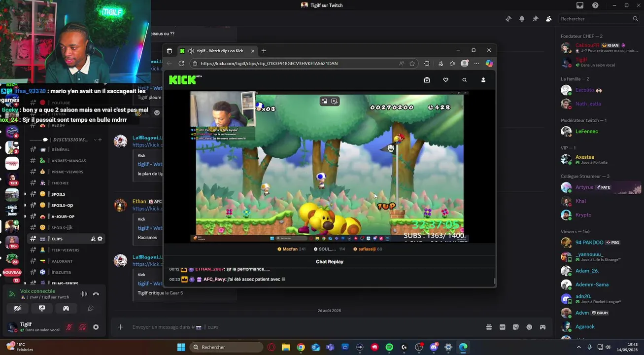Close the 'tigilf - Watch clips on Kick' tab
This screenshot has height=355, width=644.
click(x=253, y=51)
